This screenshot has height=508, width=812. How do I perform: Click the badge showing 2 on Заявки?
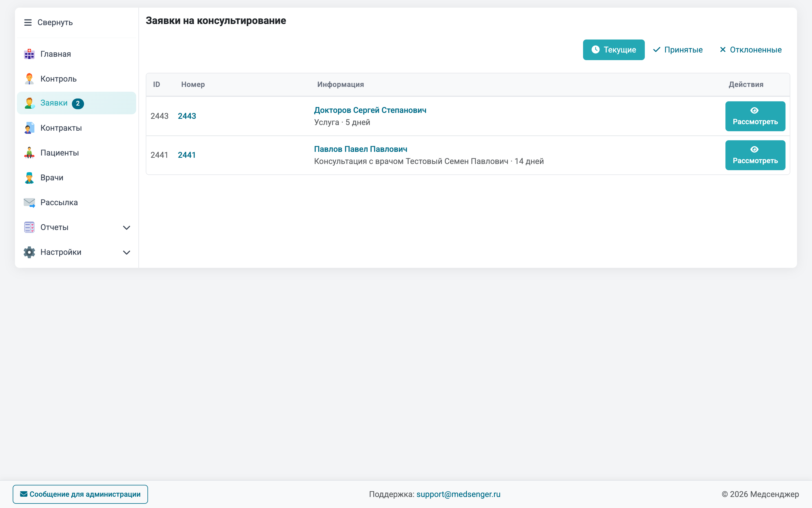click(78, 104)
